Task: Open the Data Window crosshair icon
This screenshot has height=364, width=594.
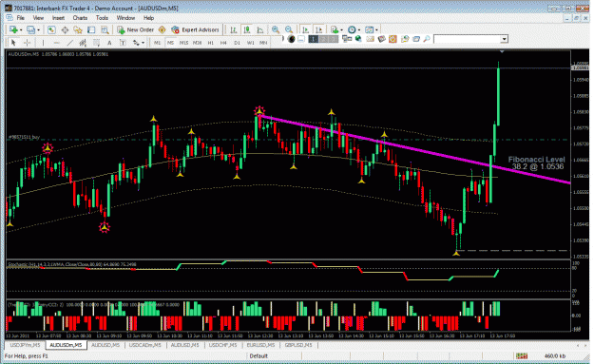Action: [x=65, y=29]
